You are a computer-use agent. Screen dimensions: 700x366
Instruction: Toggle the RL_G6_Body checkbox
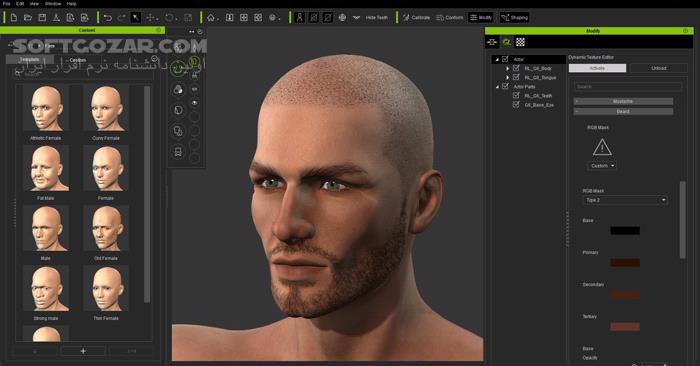517,68
